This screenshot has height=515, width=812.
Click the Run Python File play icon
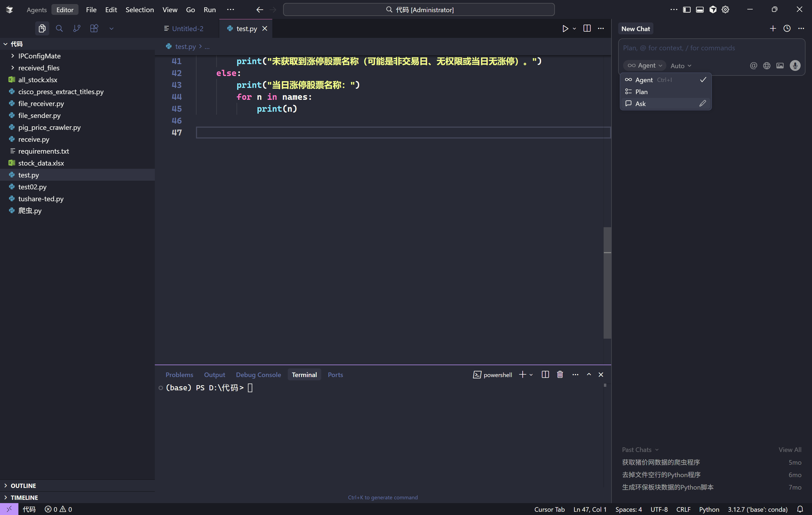pos(565,29)
